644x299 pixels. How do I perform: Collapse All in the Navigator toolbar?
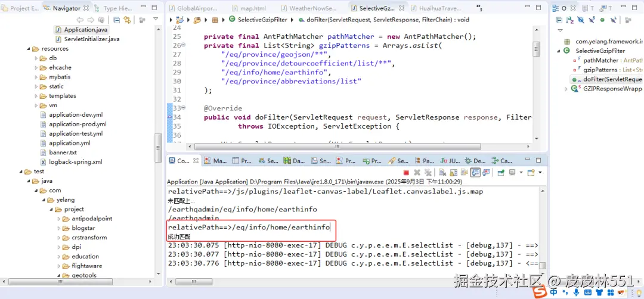[117, 20]
